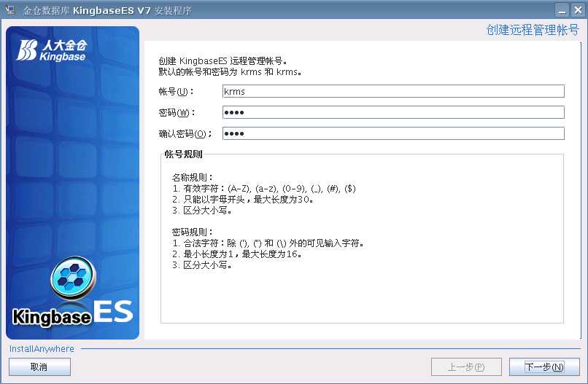
Task: Click rule text 最小长度为1，最大长度为16
Action: [x=237, y=254]
